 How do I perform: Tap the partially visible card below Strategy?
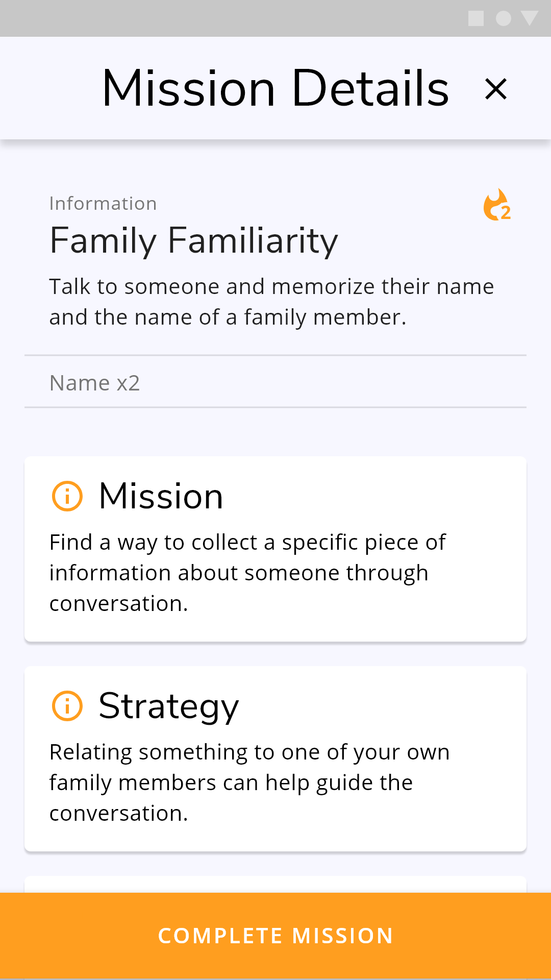[x=275, y=885]
